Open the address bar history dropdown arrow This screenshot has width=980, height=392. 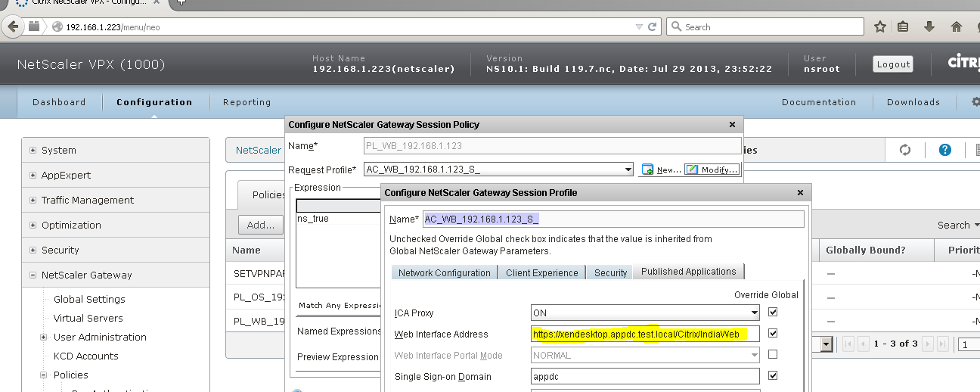(x=639, y=26)
